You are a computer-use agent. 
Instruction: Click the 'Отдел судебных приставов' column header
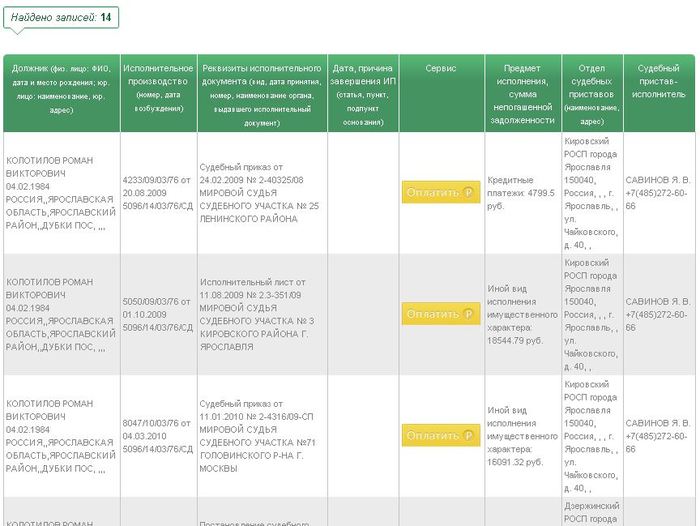(592, 93)
